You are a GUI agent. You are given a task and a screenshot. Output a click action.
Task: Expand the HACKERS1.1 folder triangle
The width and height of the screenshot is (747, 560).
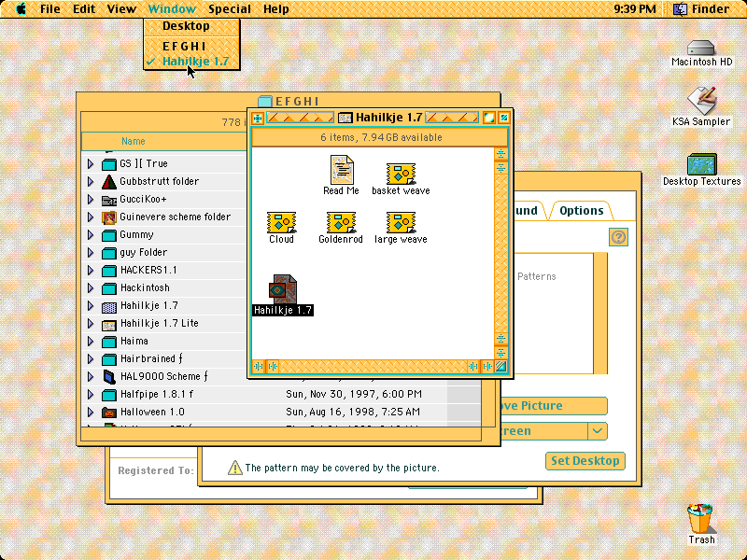[x=91, y=271]
